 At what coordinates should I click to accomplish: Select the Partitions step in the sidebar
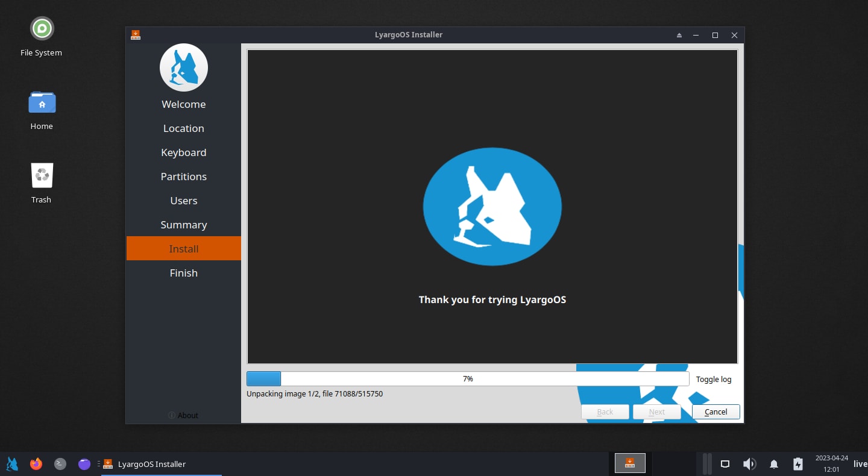pos(184,177)
